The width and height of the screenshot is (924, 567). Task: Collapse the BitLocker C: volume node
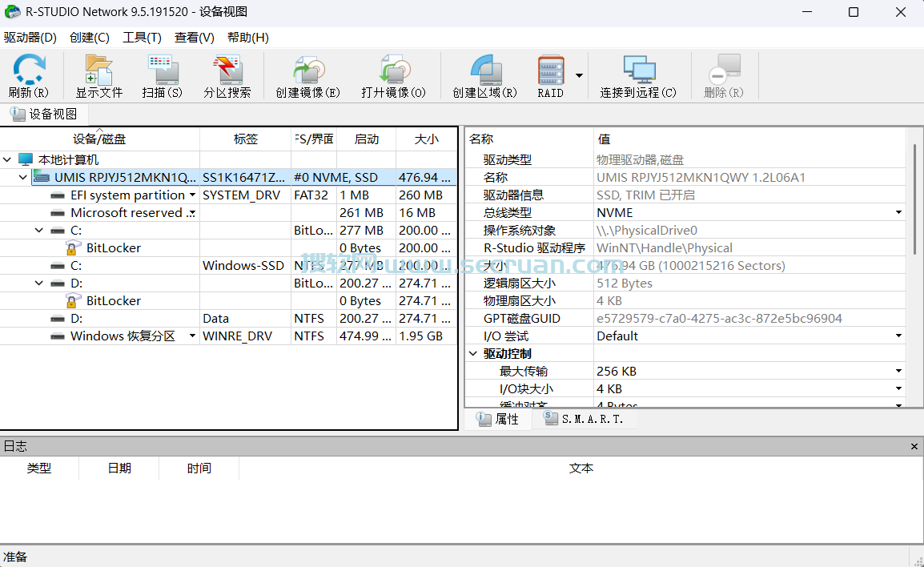pyautogui.click(x=39, y=231)
